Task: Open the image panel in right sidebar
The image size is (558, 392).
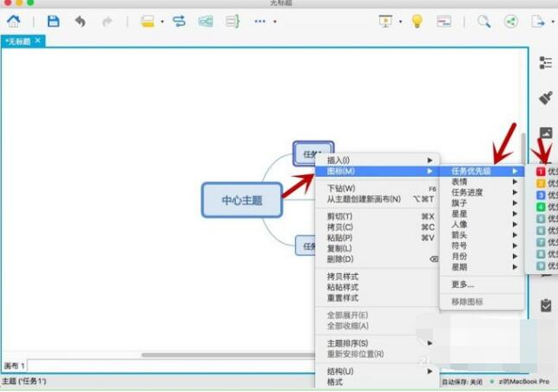Action: point(546,133)
